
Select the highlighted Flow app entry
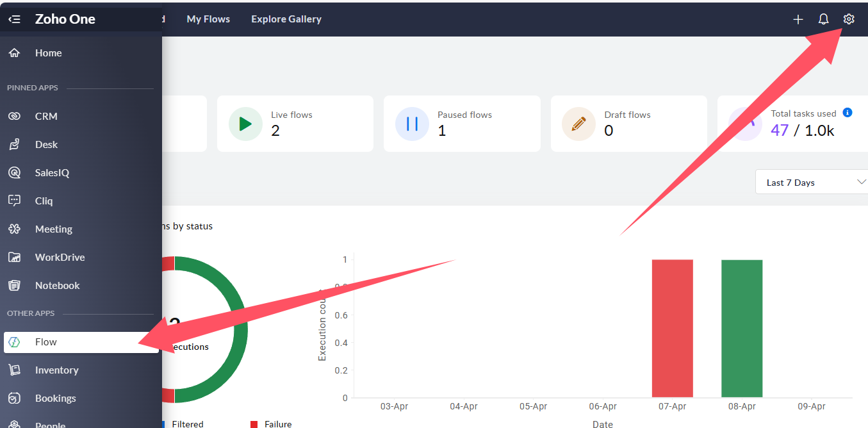[x=81, y=342]
